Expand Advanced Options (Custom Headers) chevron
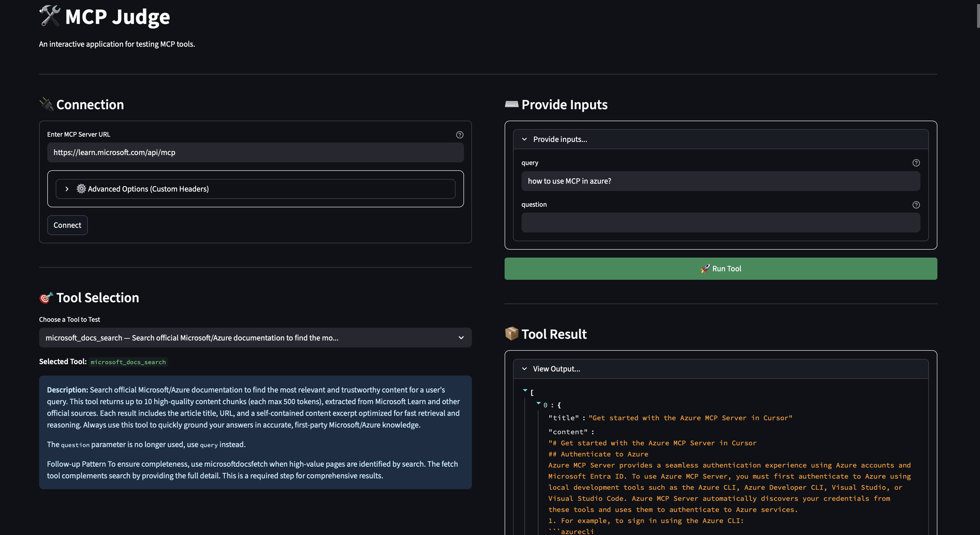The height and width of the screenshot is (535, 980). pos(67,189)
